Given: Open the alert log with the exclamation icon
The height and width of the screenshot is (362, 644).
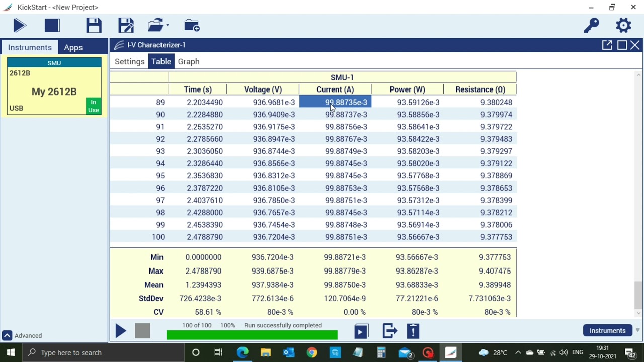Looking at the screenshot, I should coord(413,331).
